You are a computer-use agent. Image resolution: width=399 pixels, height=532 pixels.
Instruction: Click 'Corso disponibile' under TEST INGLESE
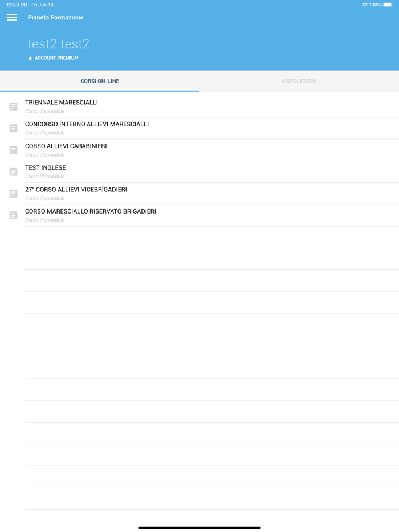click(x=45, y=177)
